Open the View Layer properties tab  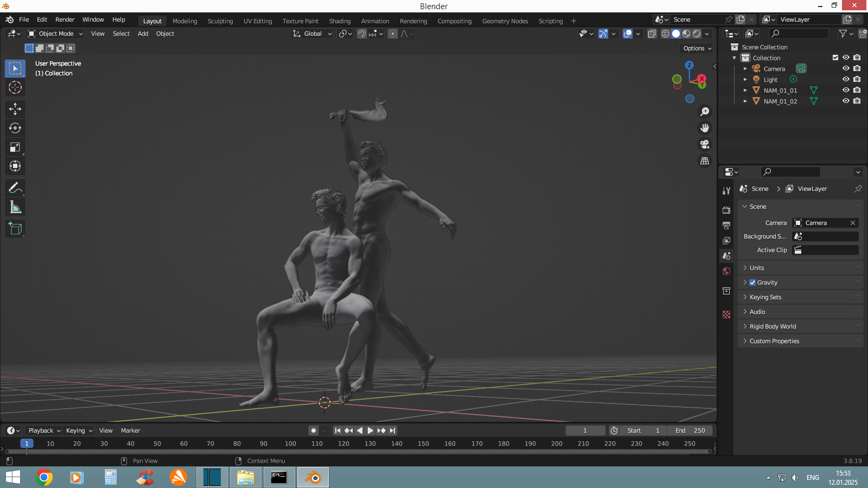(726, 240)
